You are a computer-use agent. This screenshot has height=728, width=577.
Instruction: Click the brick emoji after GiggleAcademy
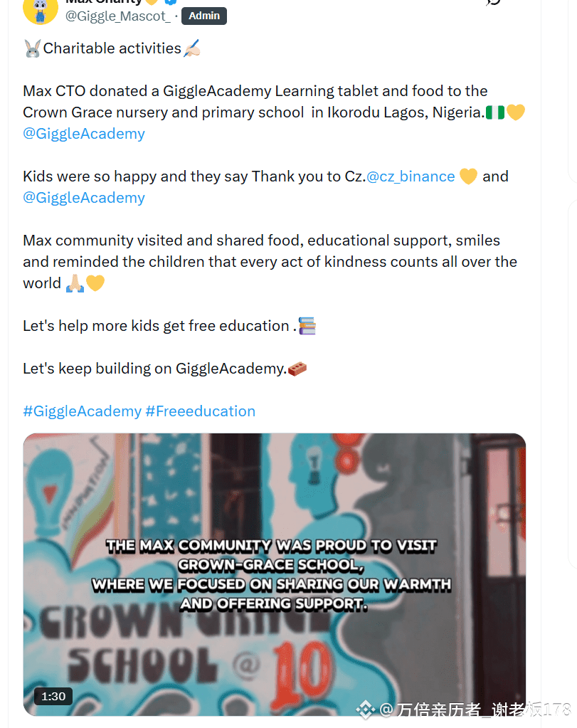pyautogui.click(x=297, y=369)
